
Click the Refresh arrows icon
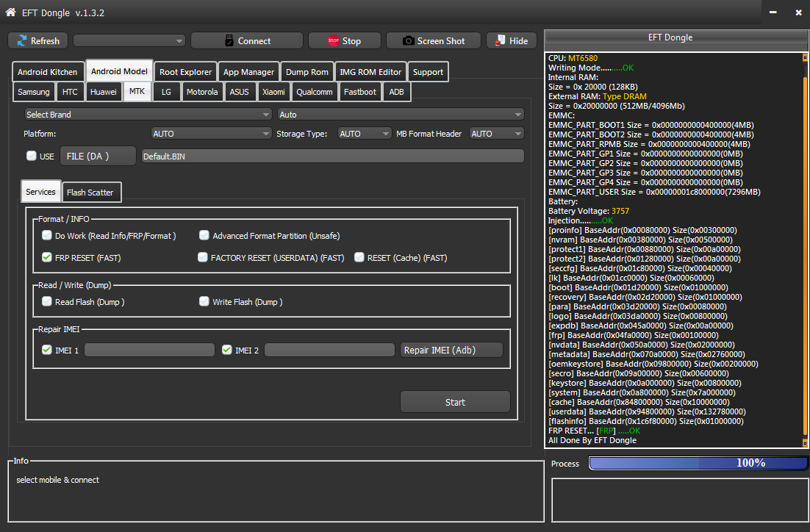point(22,41)
